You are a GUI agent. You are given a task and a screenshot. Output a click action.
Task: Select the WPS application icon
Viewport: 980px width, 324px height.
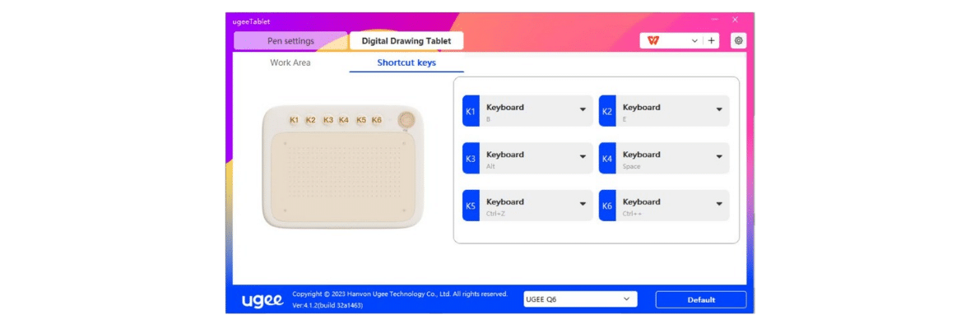tap(653, 40)
